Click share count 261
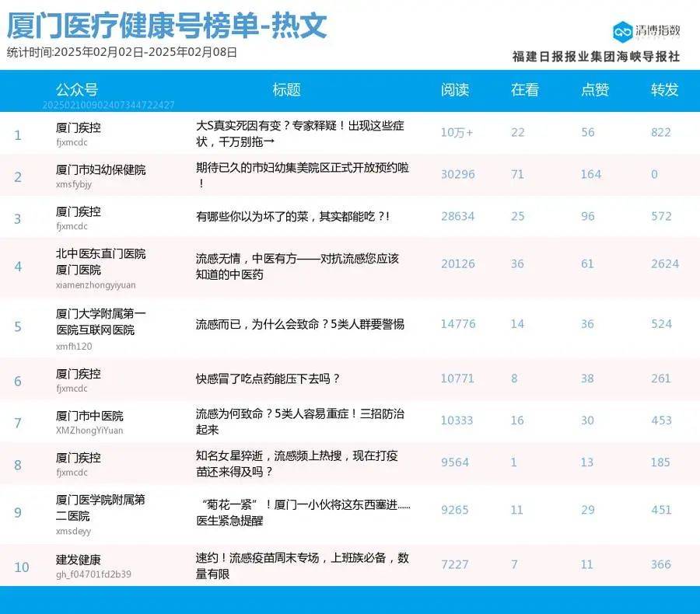This screenshot has width=700, height=614. (660, 379)
